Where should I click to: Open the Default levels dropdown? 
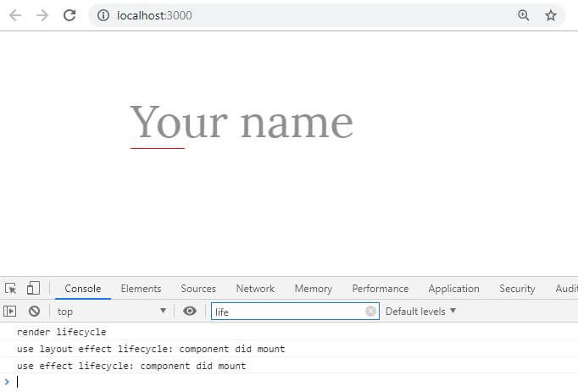[x=420, y=312]
